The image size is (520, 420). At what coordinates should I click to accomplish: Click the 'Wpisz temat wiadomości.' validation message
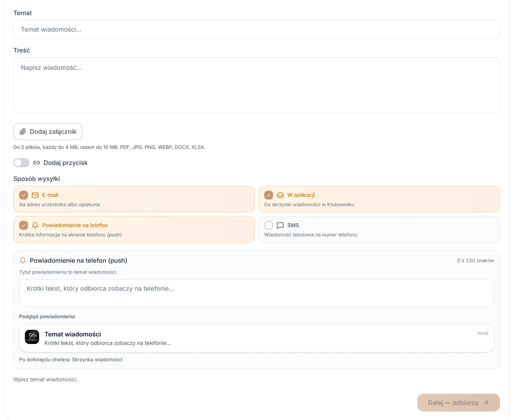(45, 379)
